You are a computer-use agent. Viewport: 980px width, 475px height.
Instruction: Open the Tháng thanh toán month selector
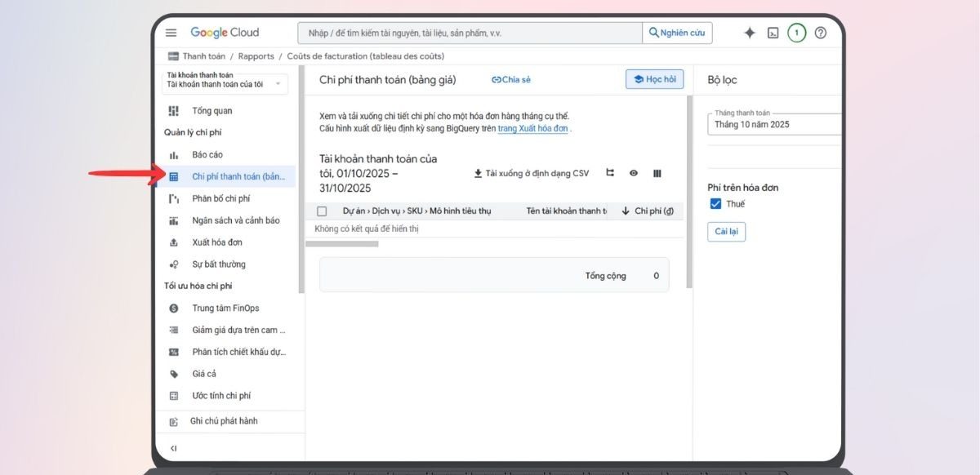(773, 125)
